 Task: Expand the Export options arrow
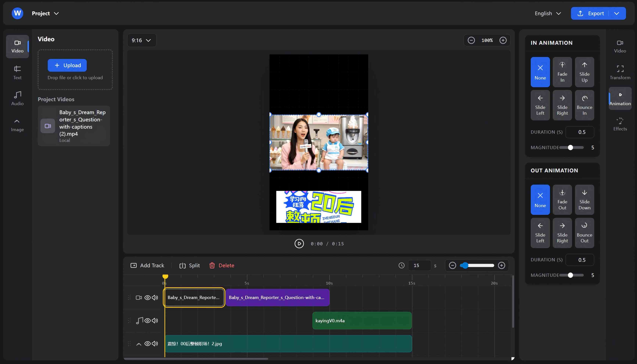click(617, 13)
